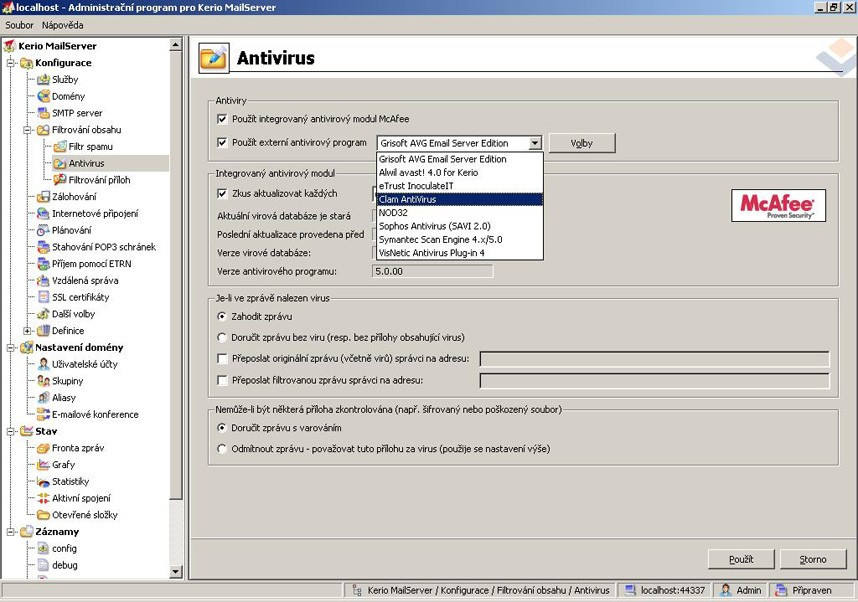Collapse the Konfigurace tree node

10,63
